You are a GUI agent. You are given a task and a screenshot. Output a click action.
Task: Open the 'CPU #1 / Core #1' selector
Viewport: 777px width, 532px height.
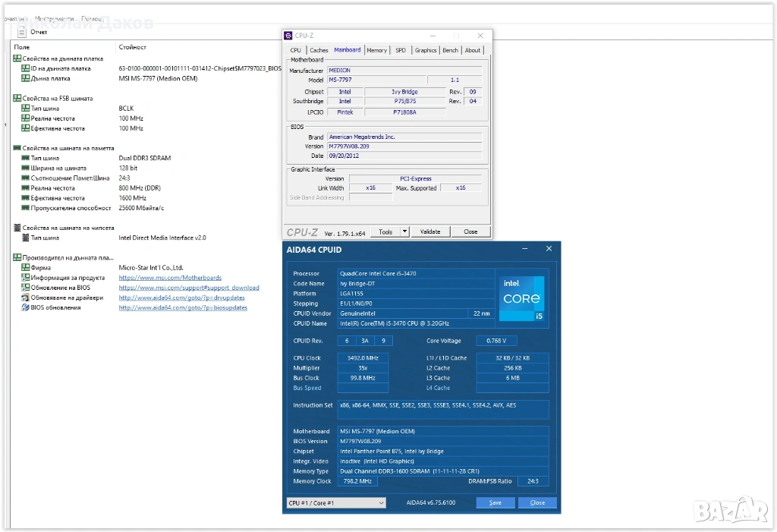coord(336,502)
